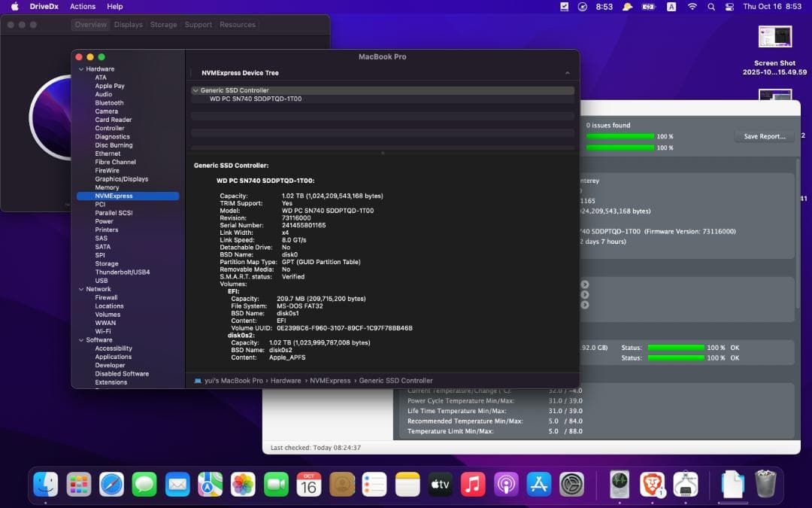Open the Actions menu in the menu bar

point(83,6)
